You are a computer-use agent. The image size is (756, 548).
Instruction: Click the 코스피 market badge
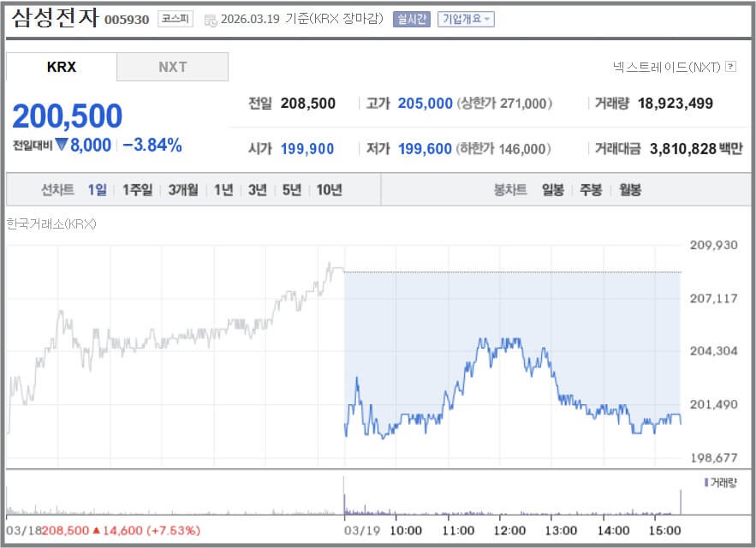click(x=175, y=19)
